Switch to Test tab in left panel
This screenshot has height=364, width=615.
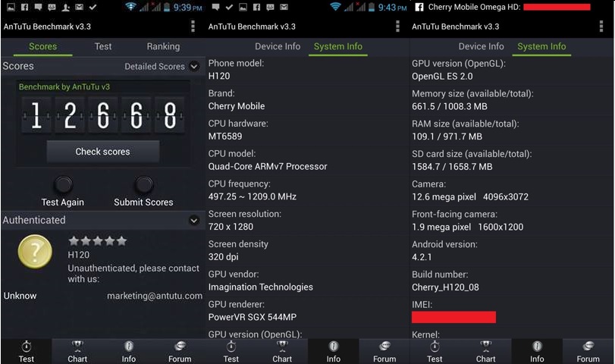point(103,46)
